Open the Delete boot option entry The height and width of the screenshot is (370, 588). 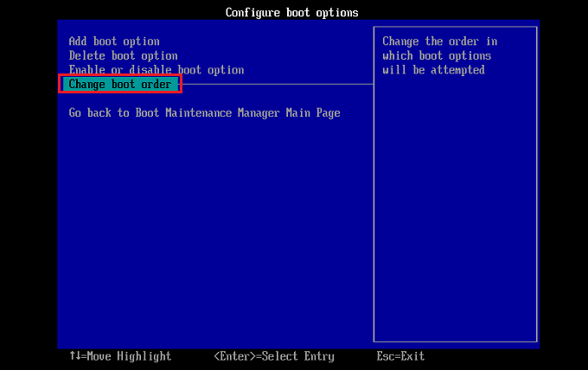pos(123,56)
